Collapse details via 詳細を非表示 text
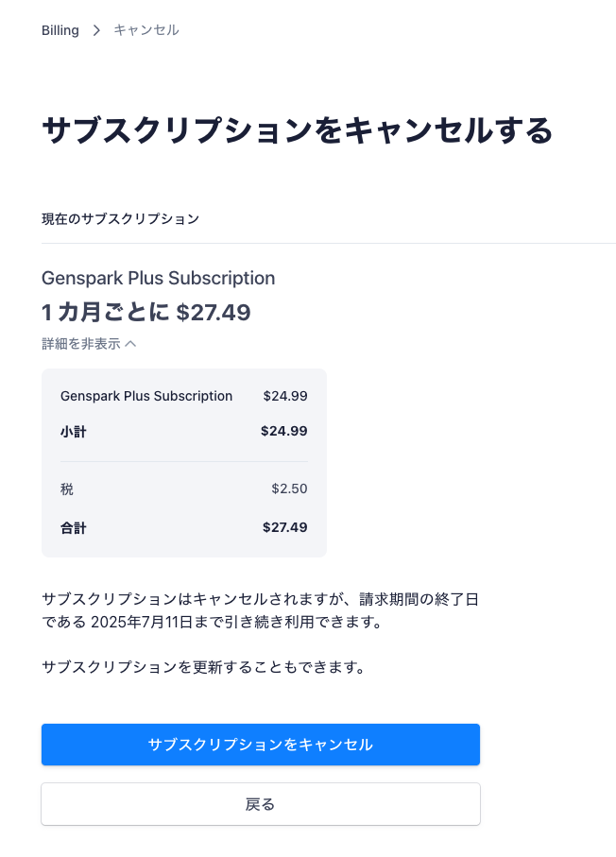 coord(81,344)
